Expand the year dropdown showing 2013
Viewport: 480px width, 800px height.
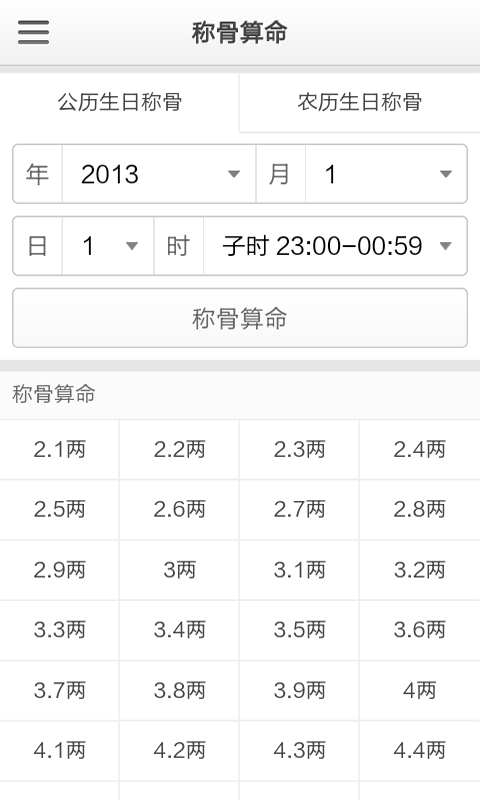[159, 174]
